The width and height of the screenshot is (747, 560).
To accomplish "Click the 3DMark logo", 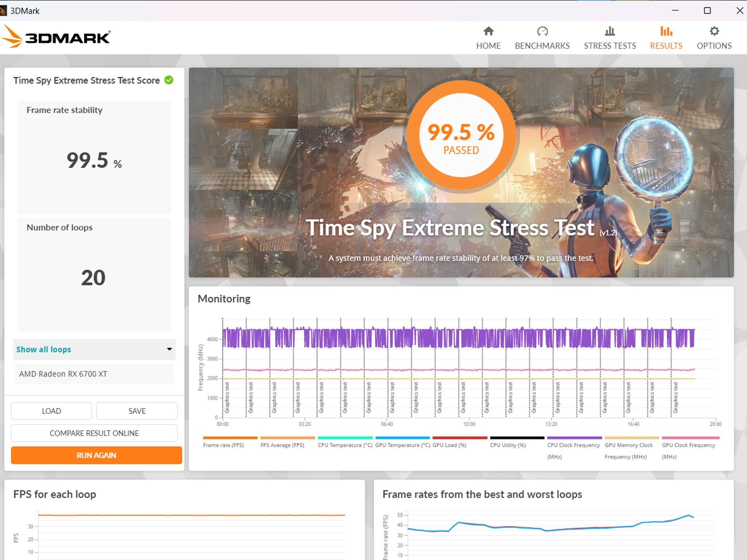I will [56, 36].
